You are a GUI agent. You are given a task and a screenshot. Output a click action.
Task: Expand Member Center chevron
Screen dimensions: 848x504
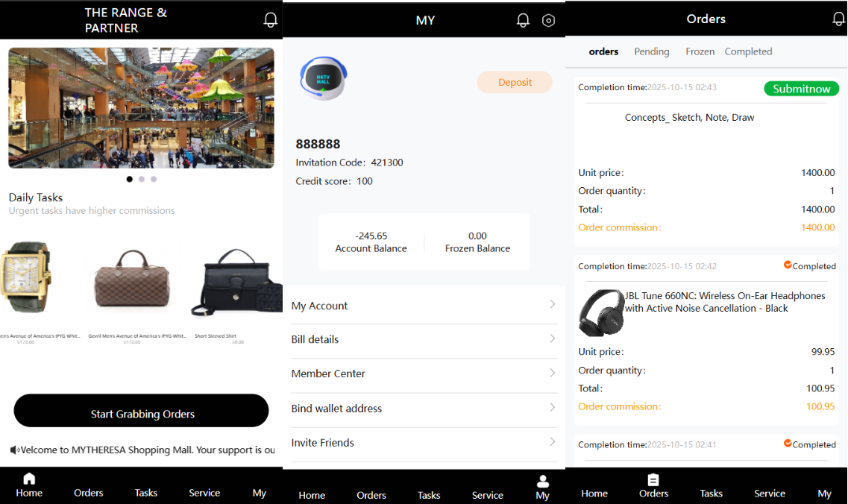point(552,373)
